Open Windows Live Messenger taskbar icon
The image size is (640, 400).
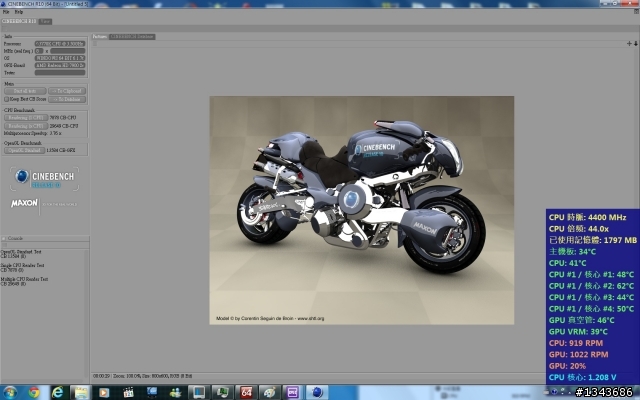tap(176, 393)
